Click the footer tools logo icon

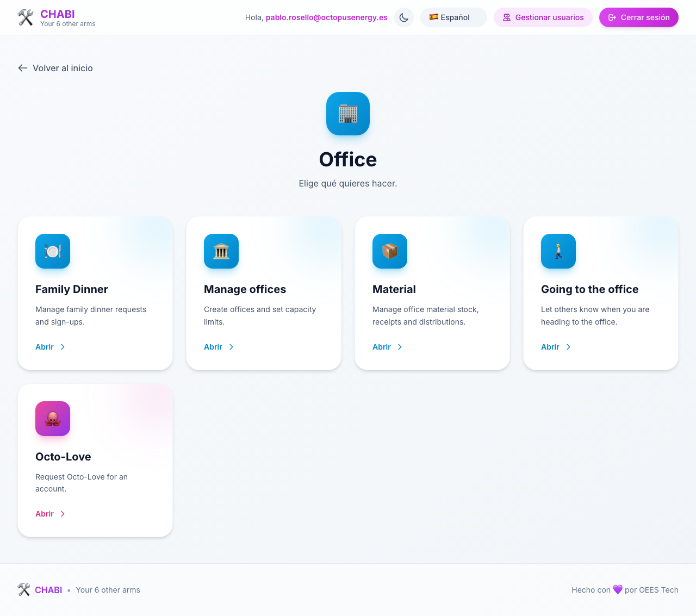(x=24, y=590)
